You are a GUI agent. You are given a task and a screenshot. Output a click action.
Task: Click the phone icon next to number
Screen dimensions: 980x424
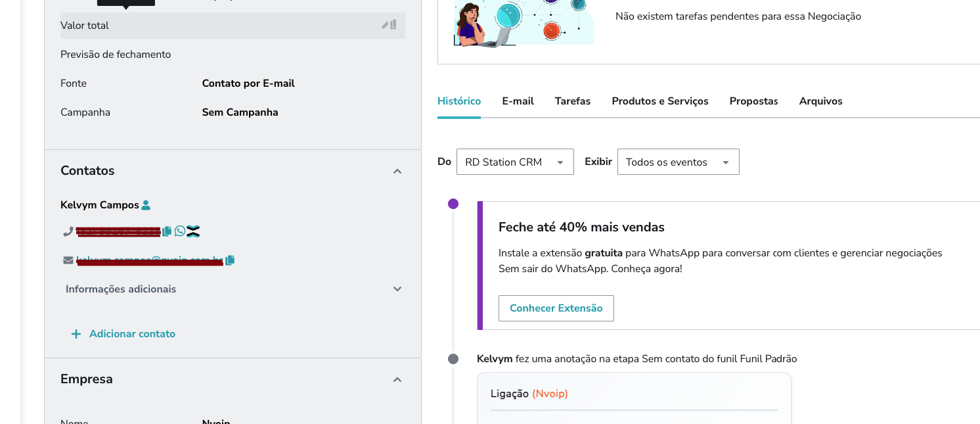tap(68, 231)
